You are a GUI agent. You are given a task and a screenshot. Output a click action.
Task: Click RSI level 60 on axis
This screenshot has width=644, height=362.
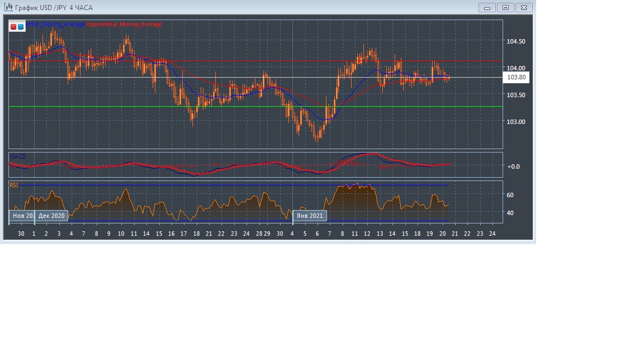(x=510, y=195)
